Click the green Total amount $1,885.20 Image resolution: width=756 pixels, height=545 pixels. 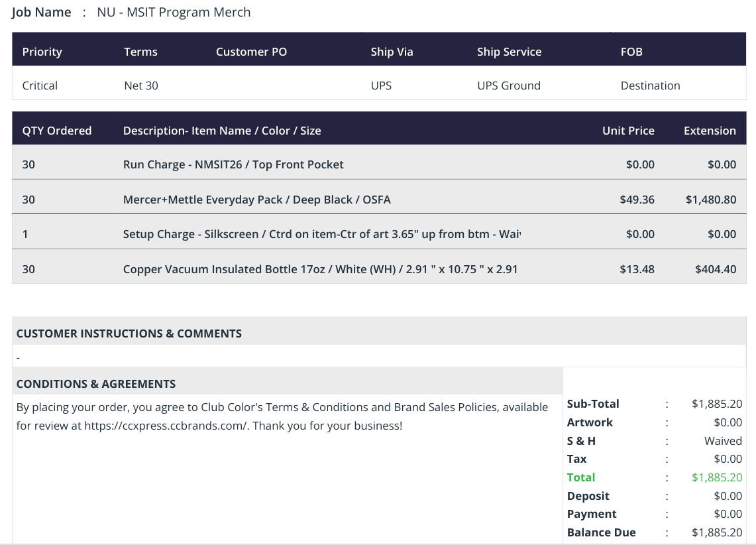717,477
